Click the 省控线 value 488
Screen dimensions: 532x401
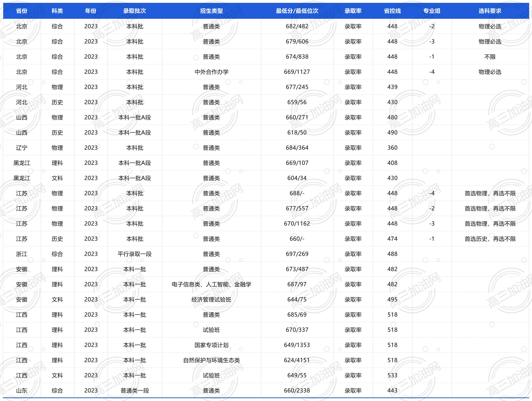pyautogui.click(x=392, y=254)
